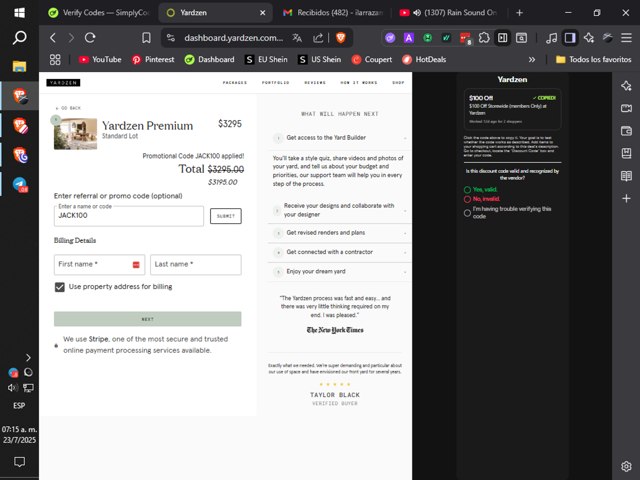The height and width of the screenshot is (480, 640).
Task: Click the Next button
Action: (x=147, y=319)
